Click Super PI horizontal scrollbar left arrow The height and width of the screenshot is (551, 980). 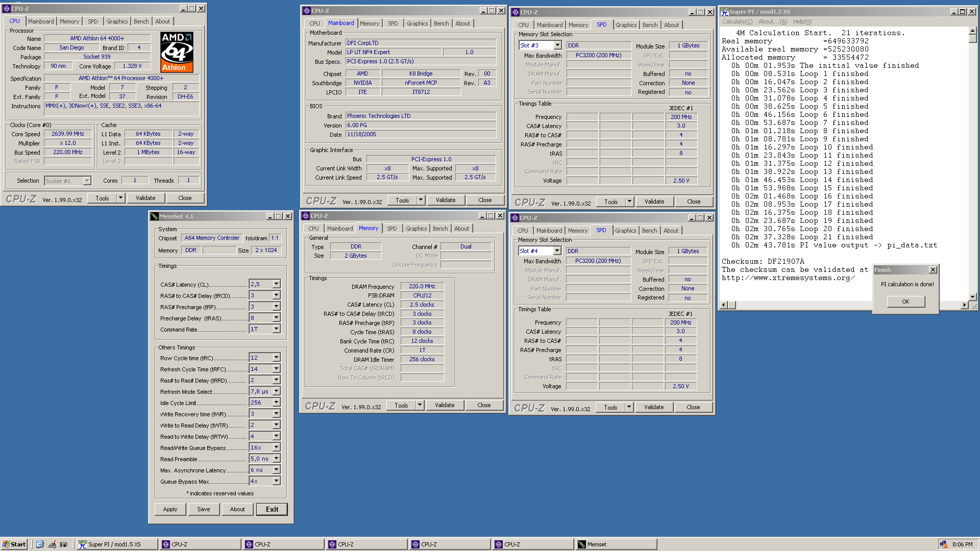tap(723, 305)
